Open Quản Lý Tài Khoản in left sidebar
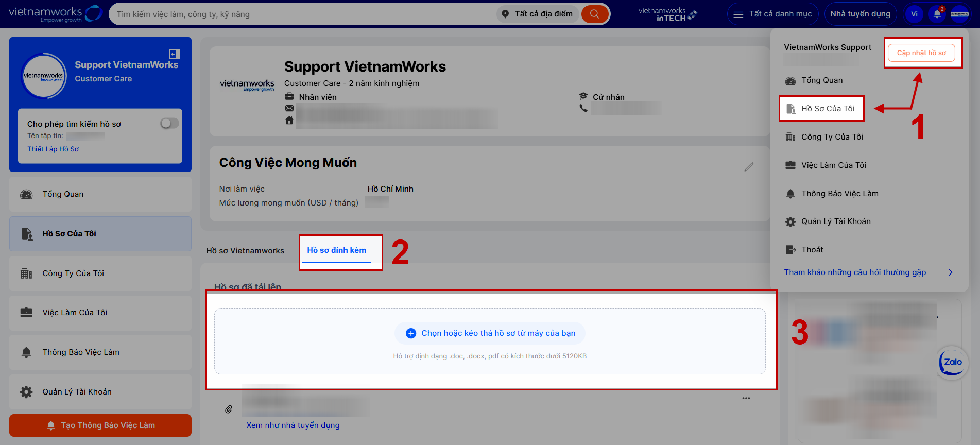The image size is (980, 445). point(100,392)
